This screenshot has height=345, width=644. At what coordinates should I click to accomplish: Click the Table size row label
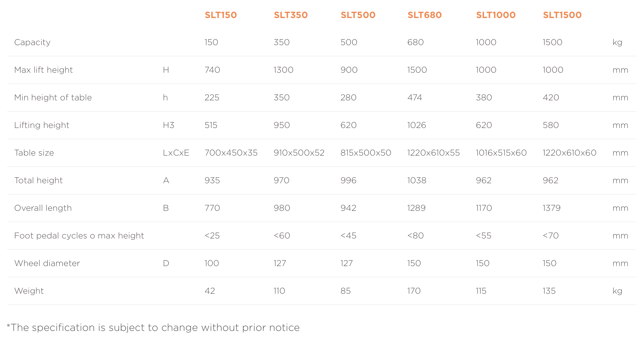pyautogui.click(x=34, y=153)
